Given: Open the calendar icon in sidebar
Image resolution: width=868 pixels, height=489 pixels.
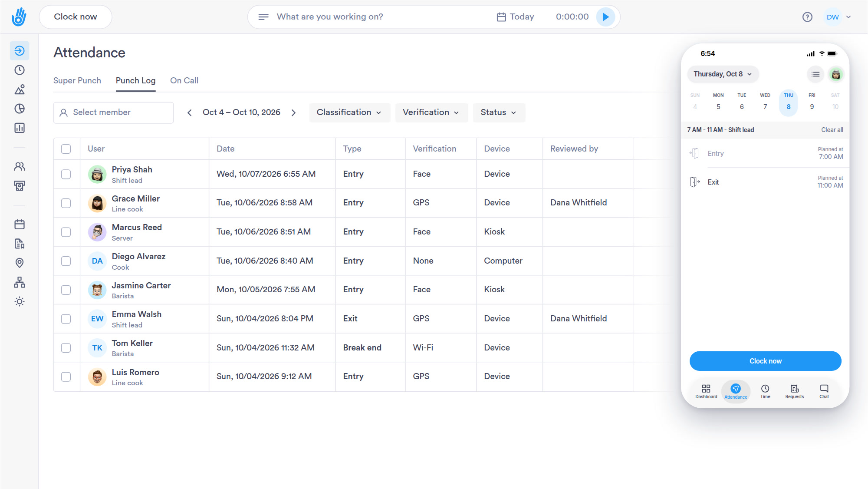Looking at the screenshot, I should tap(20, 225).
